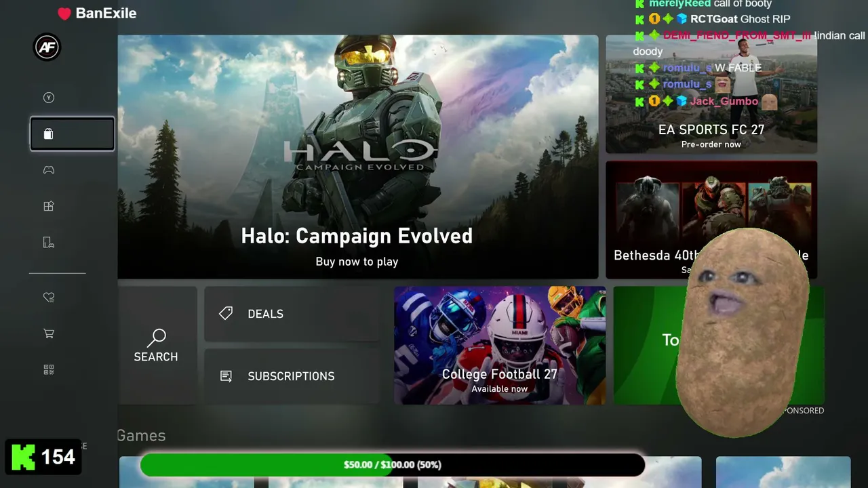Image resolution: width=868 pixels, height=488 pixels.
Task: Open the Subscriptions tile
Action: [292, 376]
